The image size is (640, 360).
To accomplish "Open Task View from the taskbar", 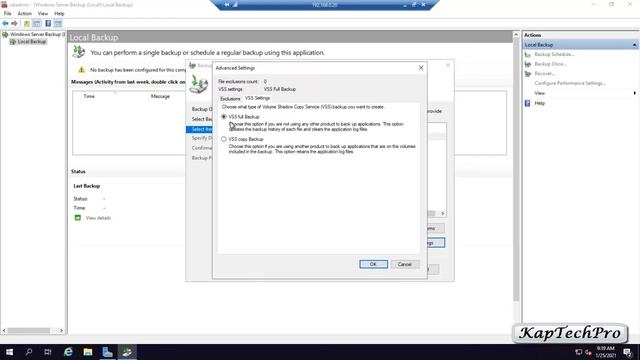I will coord(48,352).
